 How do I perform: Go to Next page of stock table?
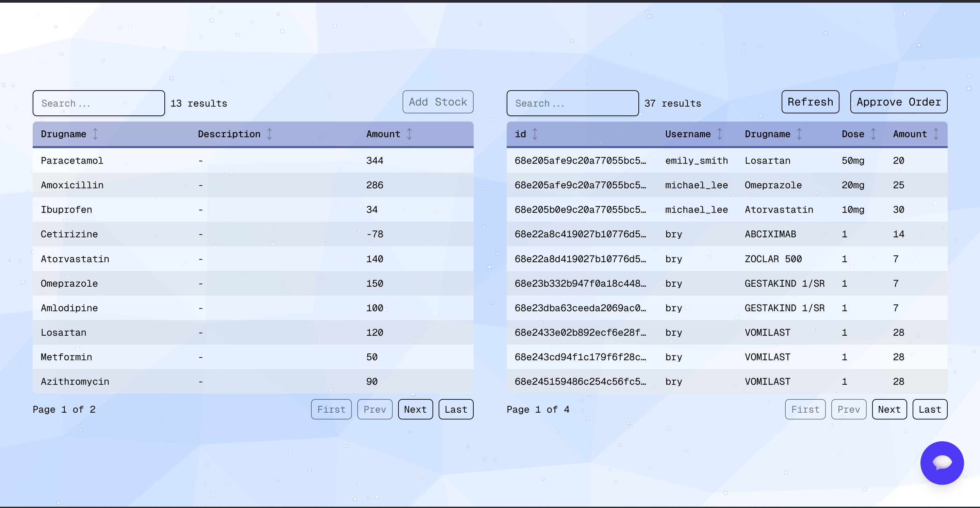pos(415,410)
